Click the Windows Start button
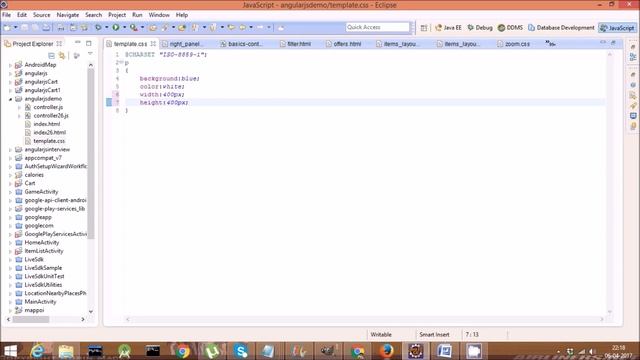 tap(10, 351)
